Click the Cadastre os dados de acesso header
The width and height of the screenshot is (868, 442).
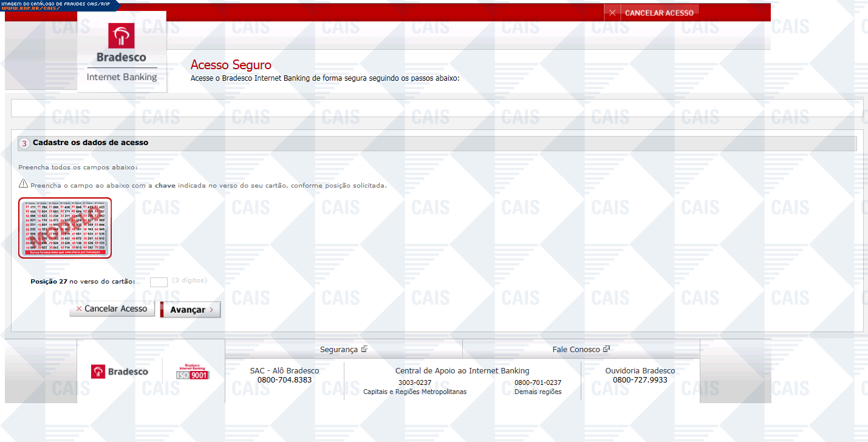pyautogui.click(x=91, y=143)
